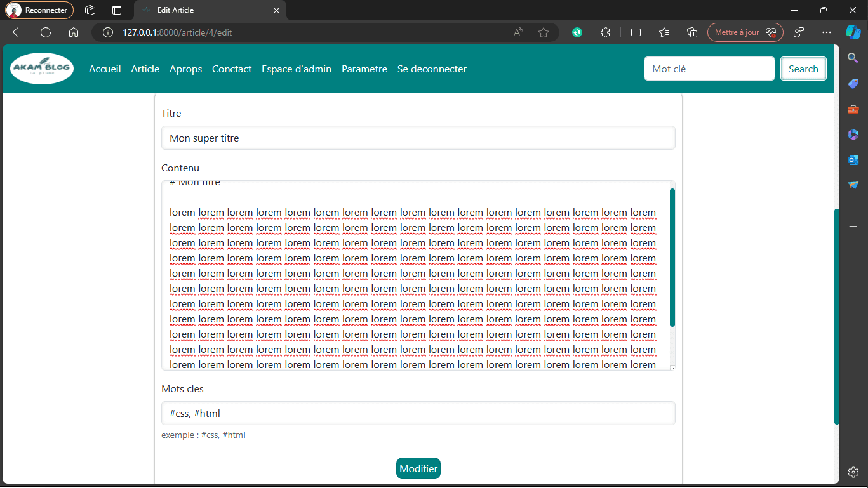This screenshot has width=868, height=488.
Task: Open the browser extensions puzzle icon
Action: click(605, 32)
